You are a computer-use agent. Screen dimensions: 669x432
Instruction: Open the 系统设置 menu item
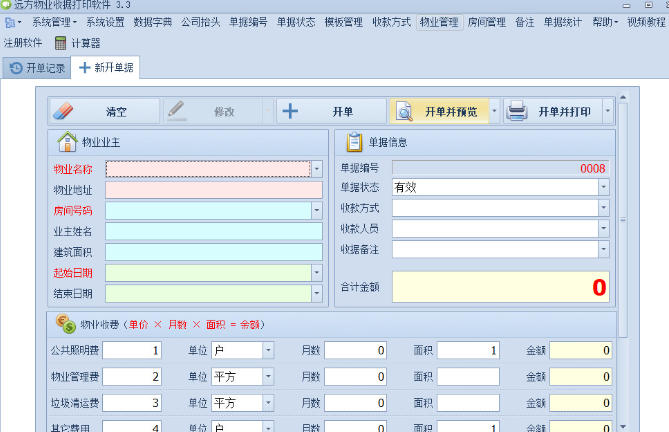(105, 22)
